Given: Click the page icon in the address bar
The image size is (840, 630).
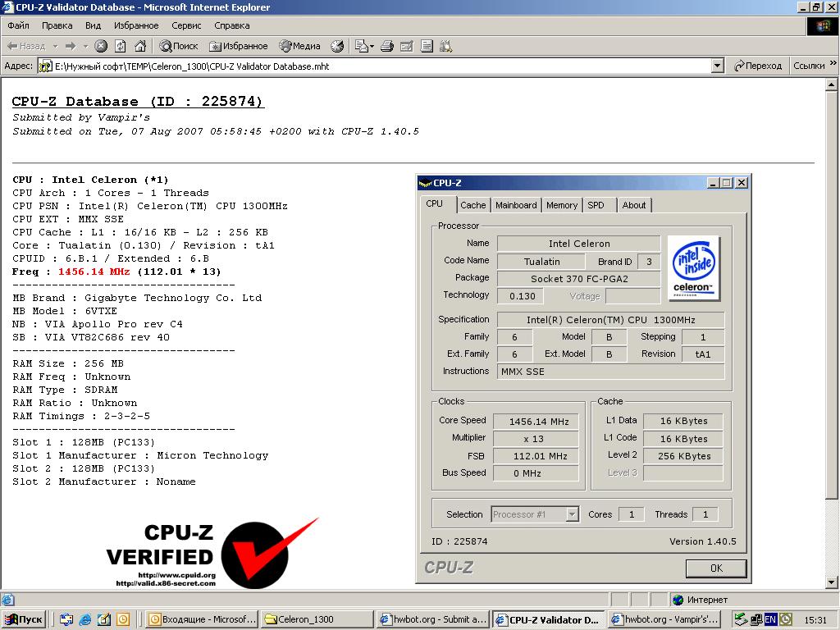Looking at the screenshot, I should tap(45, 66).
